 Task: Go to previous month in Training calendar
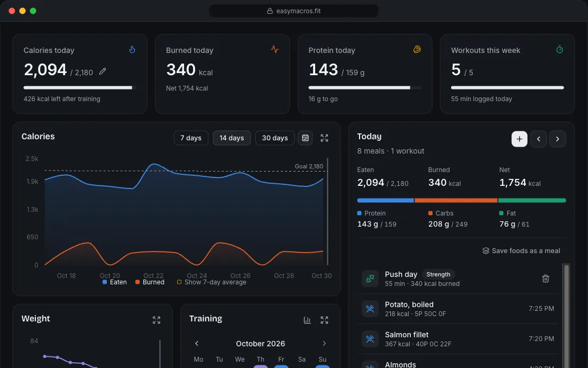click(x=197, y=343)
